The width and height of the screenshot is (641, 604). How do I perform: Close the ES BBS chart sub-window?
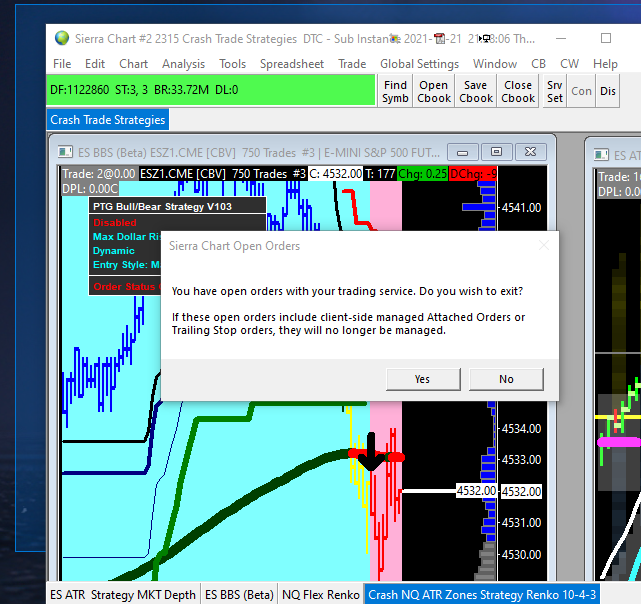click(531, 153)
